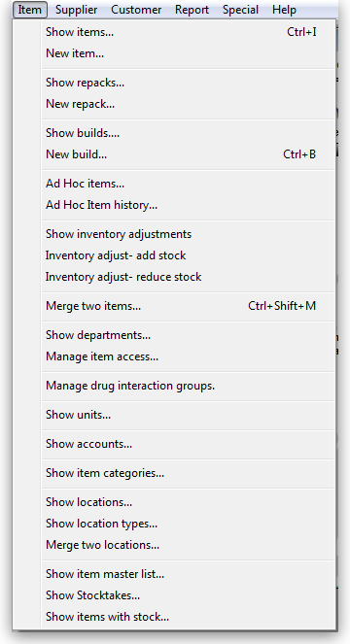Screen dimensions: 350x644
Task: Open Show Stocktakes... entry
Action: 188,595
